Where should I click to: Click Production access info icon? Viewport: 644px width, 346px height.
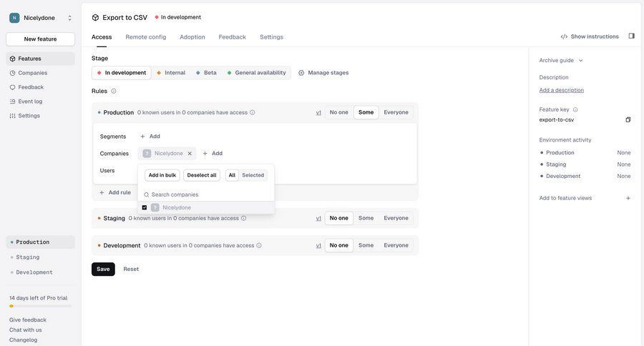point(252,112)
